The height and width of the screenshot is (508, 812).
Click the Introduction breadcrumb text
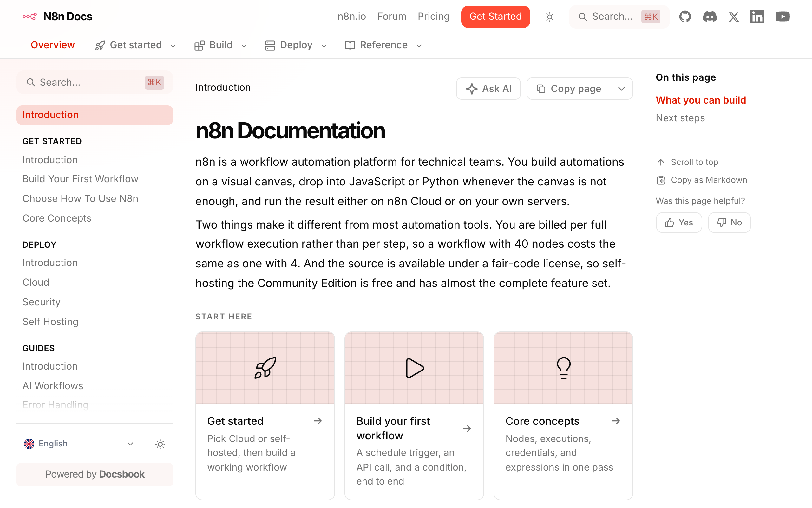click(223, 87)
